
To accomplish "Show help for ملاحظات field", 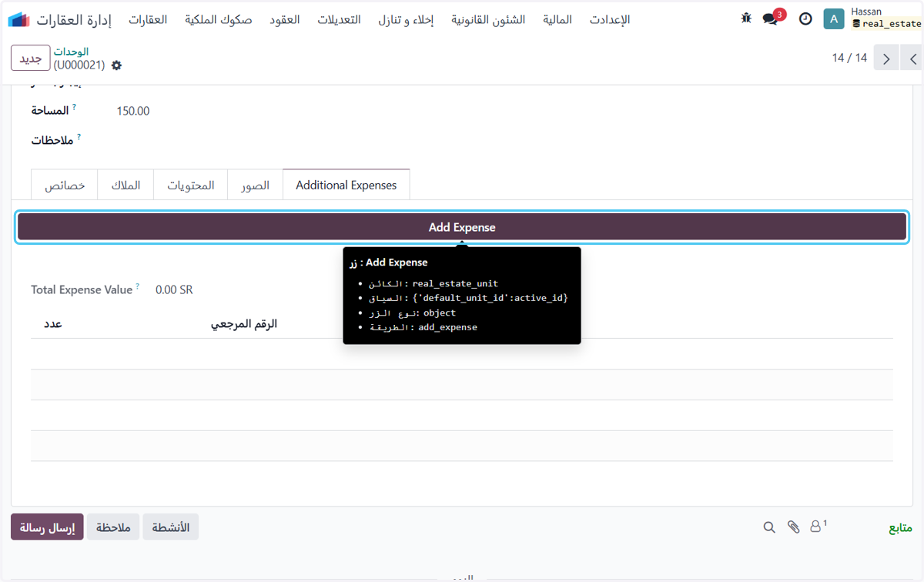I will click(79, 137).
